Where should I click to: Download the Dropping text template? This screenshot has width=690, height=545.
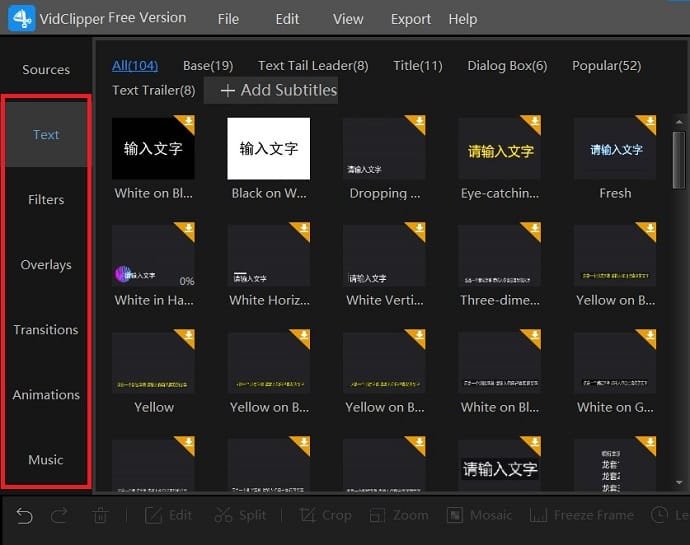pos(418,121)
